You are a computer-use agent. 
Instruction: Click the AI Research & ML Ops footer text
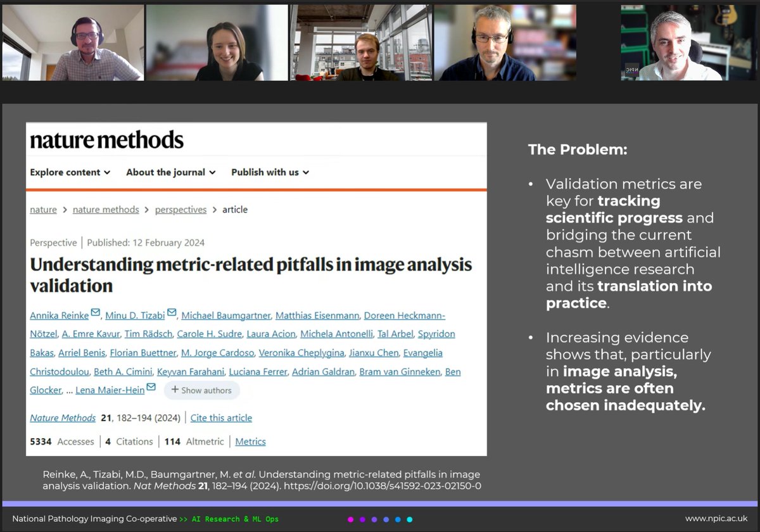235,519
